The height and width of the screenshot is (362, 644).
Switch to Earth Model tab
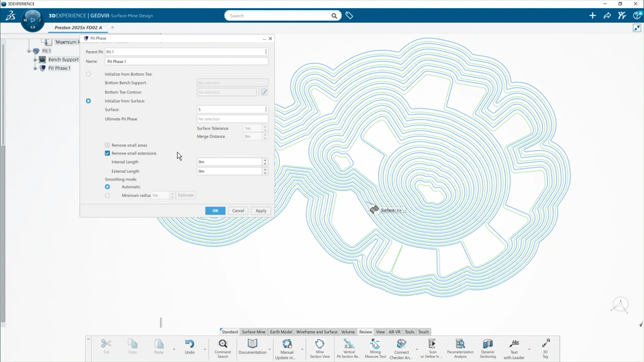click(x=281, y=332)
